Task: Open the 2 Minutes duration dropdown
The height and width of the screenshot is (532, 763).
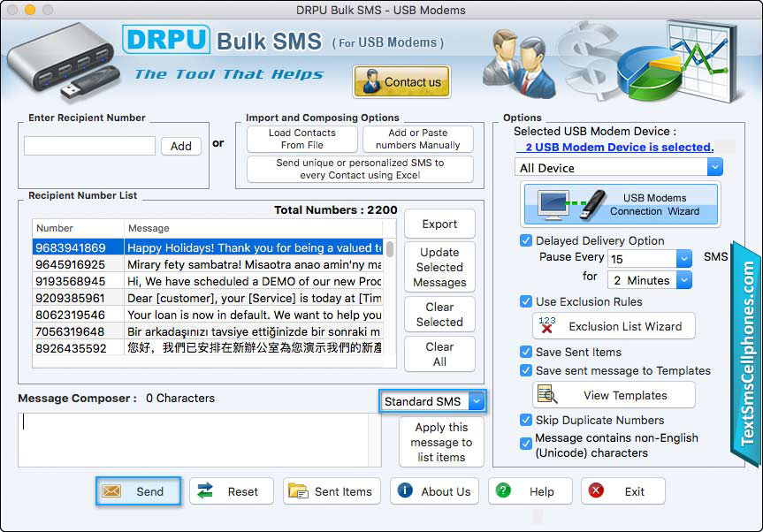Action: pyautogui.click(x=650, y=280)
